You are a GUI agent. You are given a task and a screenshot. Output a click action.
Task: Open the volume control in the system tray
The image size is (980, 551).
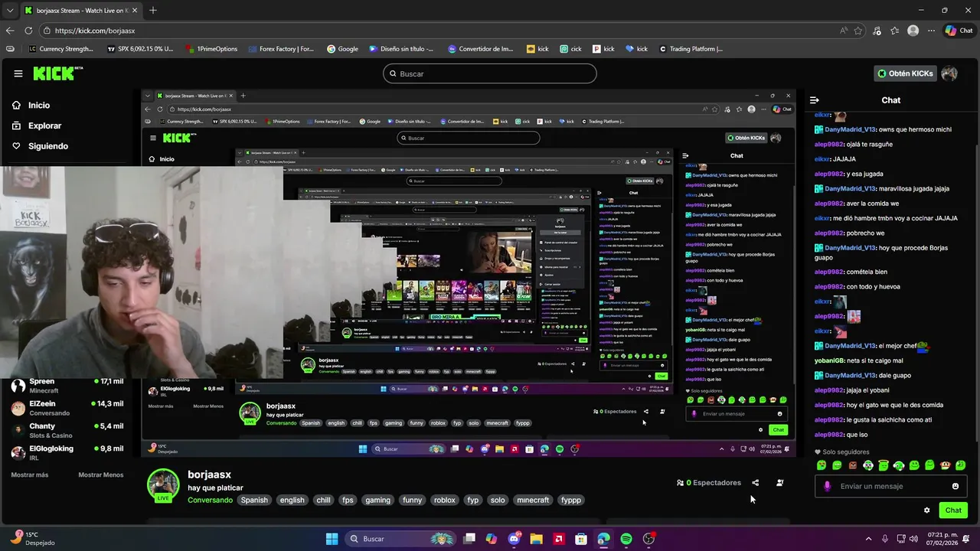click(x=915, y=539)
